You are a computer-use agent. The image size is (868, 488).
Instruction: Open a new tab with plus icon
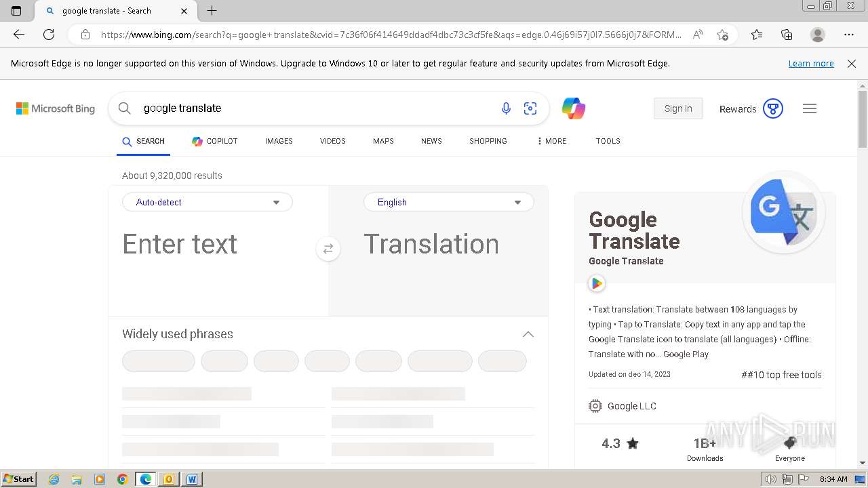tap(212, 11)
